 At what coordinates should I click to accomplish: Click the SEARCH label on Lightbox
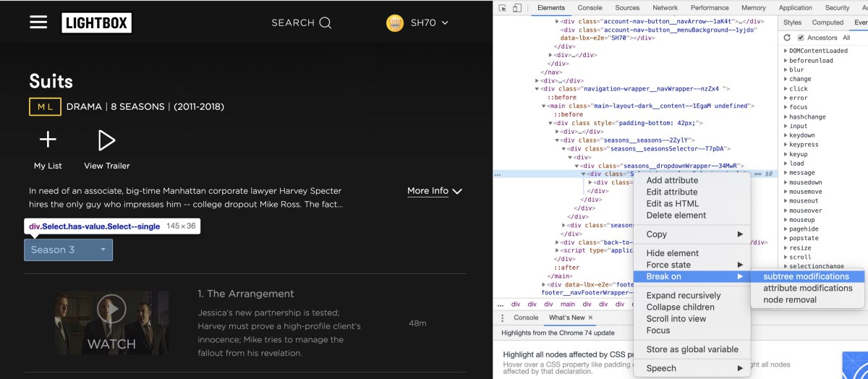[292, 23]
